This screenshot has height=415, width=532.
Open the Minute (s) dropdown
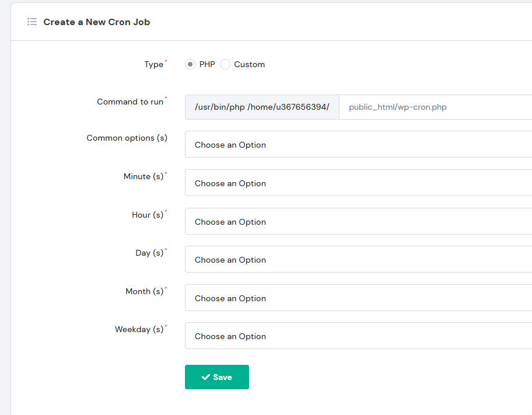coord(358,183)
